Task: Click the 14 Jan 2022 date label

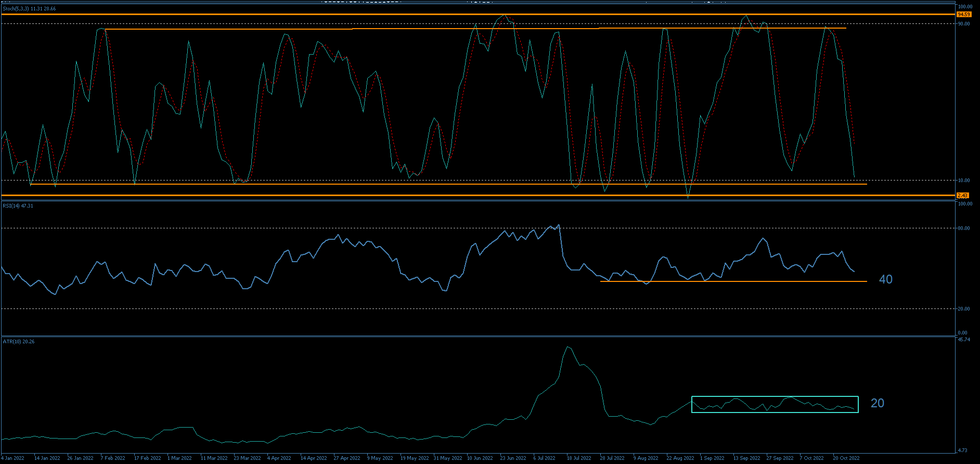Action: point(47,458)
